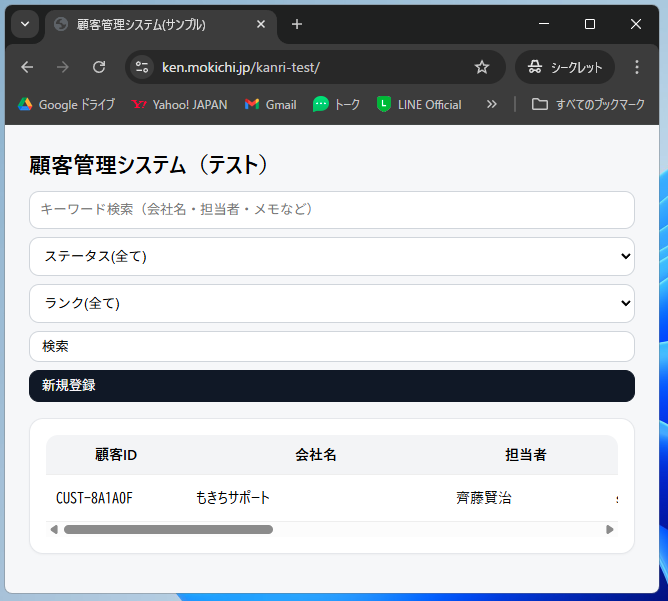The height and width of the screenshot is (601, 668).
Task: Select customer ID CUST-8A1A0F cell
Action: coord(94,497)
